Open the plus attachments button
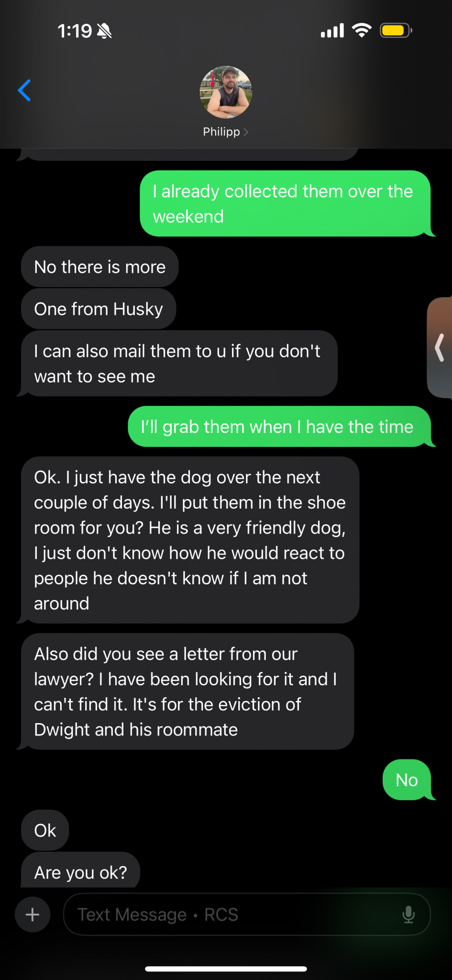 pyautogui.click(x=33, y=914)
